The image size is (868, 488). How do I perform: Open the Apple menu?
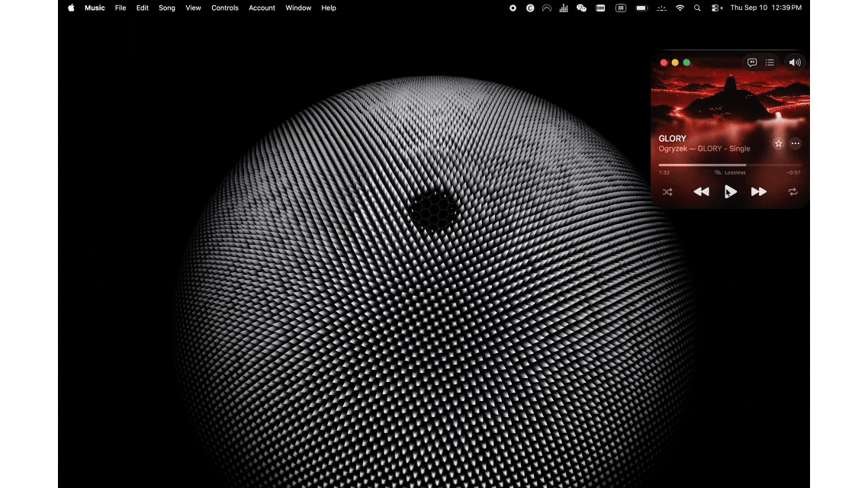tap(71, 8)
